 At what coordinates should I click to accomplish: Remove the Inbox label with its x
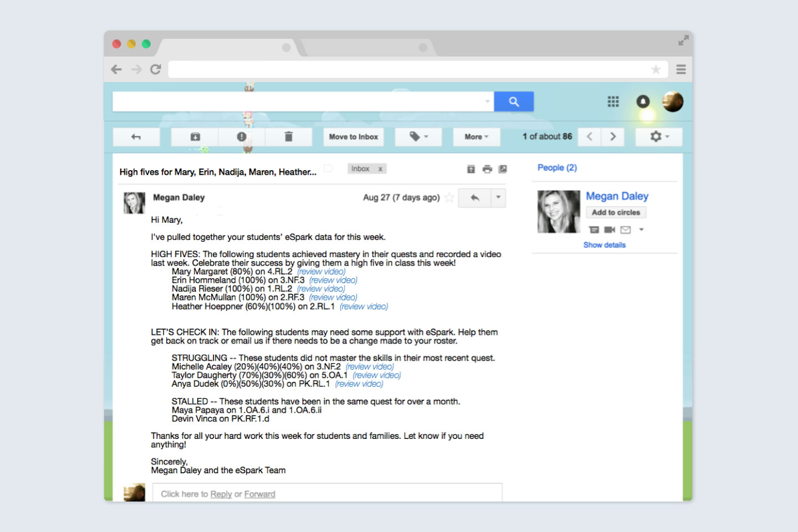pos(380,169)
